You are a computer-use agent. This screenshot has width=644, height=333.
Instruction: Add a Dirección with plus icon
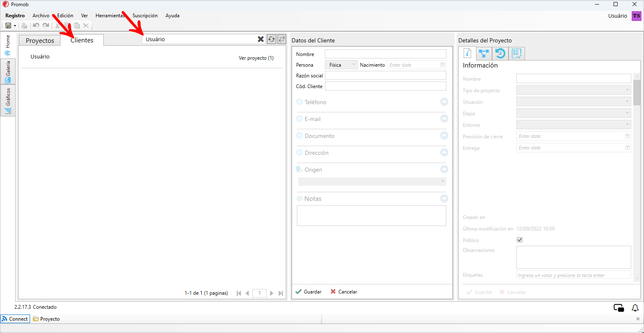[x=299, y=153]
